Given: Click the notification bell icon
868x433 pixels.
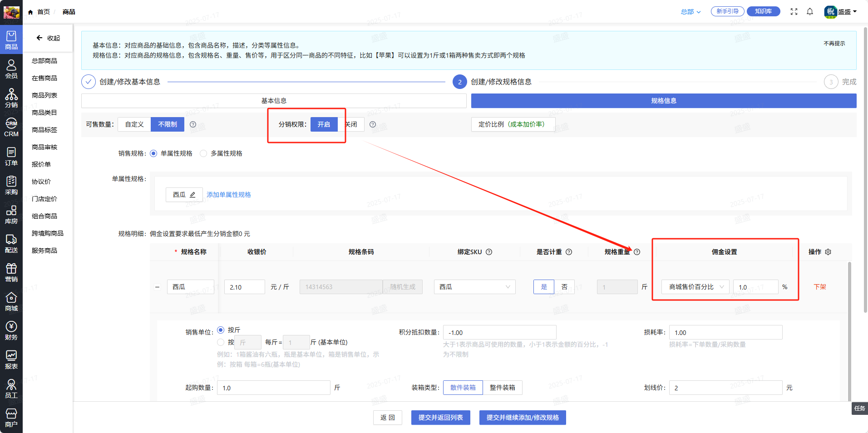Looking at the screenshot, I should click(810, 12).
